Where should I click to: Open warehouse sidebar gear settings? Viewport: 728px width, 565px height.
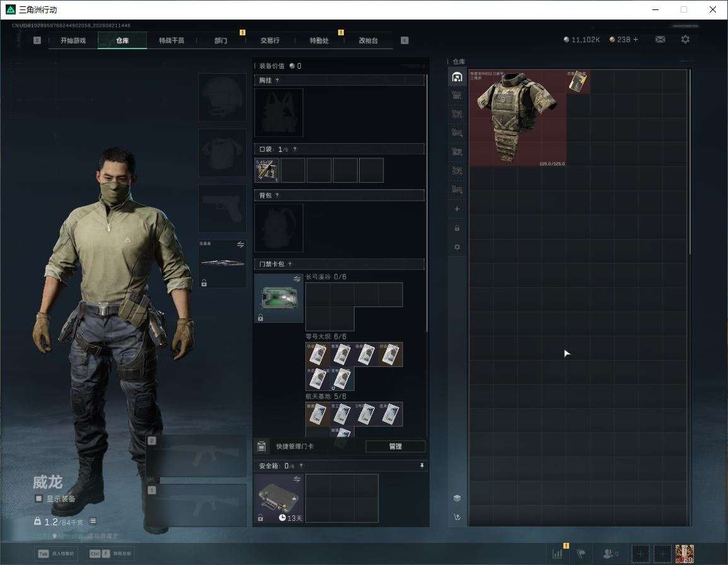click(457, 247)
